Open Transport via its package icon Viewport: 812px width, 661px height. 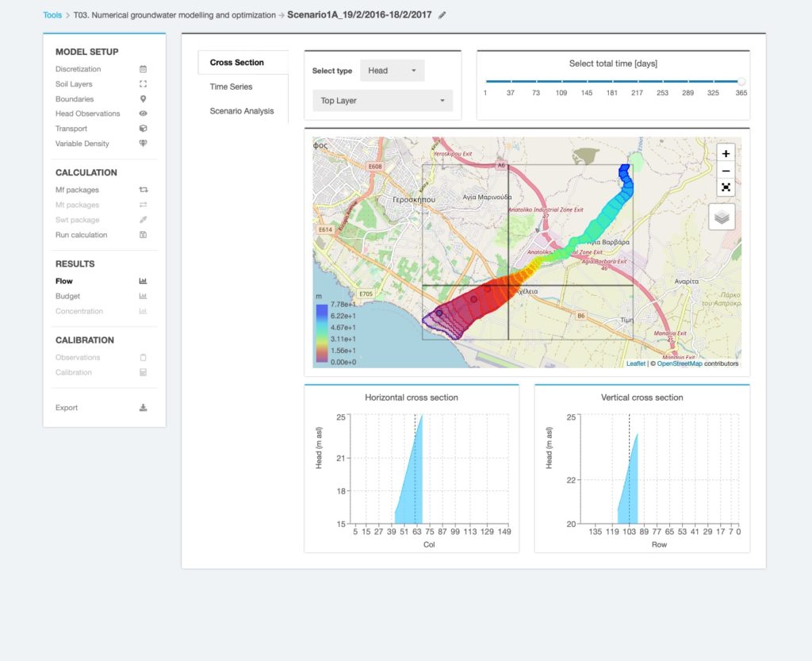[x=144, y=129]
